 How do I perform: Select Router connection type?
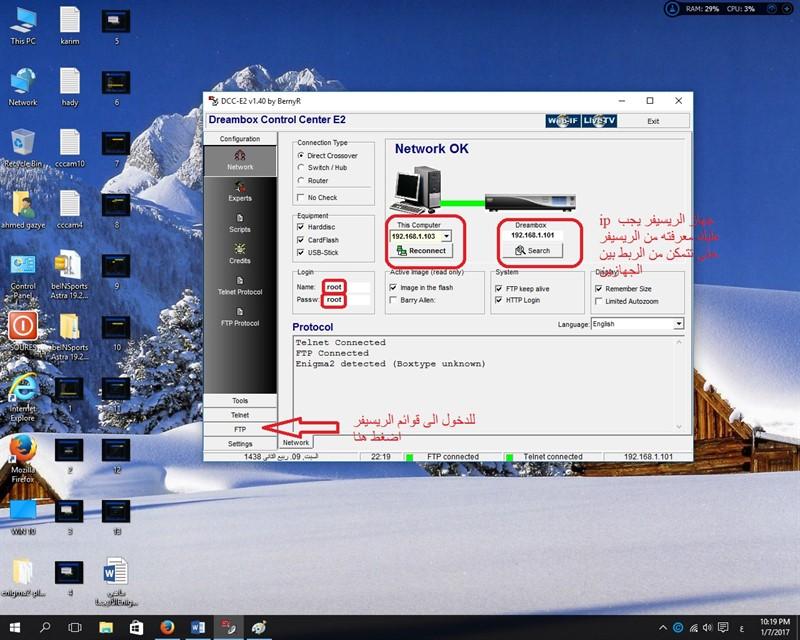pyautogui.click(x=301, y=181)
